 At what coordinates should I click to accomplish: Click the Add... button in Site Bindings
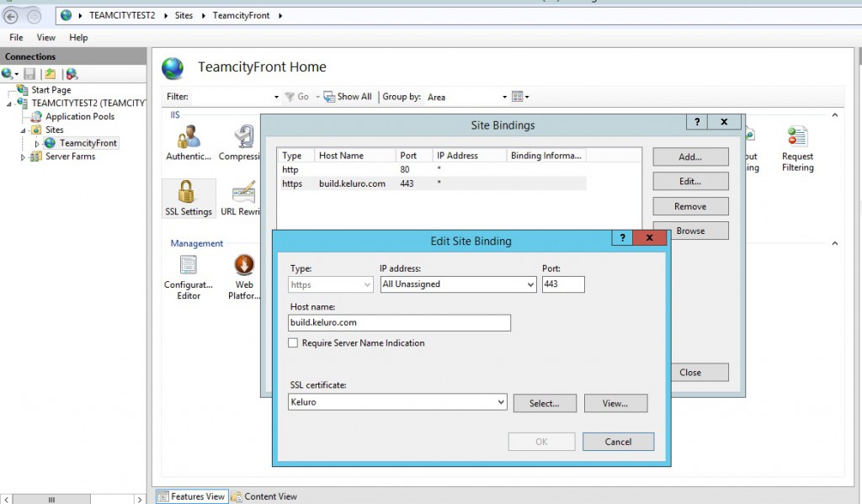pyautogui.click(x=690, y=157)
